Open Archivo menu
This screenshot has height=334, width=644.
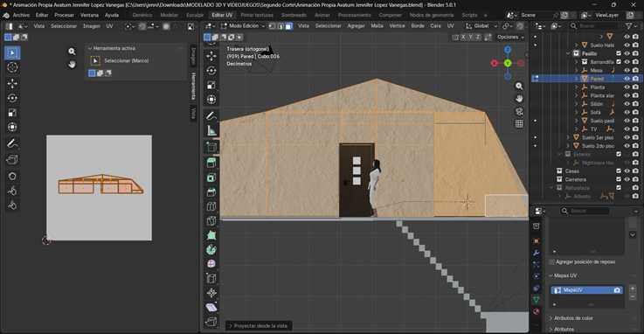tap(21, 15)
